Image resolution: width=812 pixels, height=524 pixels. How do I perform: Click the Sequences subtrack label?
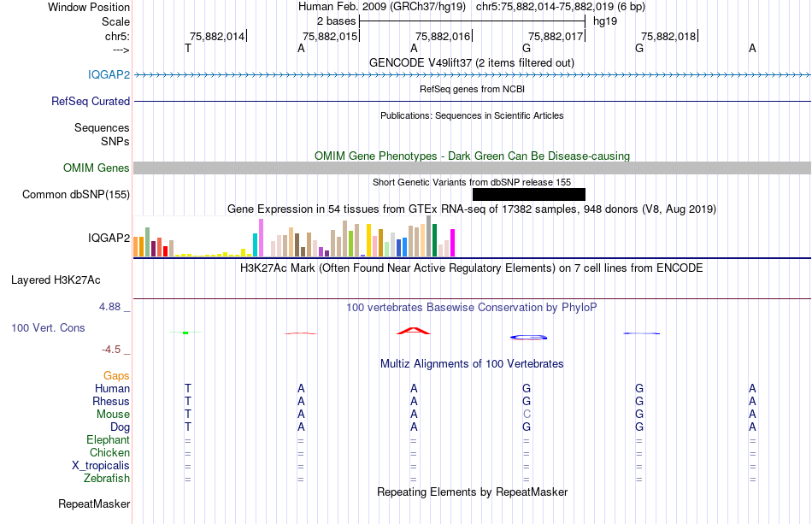click(102, 127)
